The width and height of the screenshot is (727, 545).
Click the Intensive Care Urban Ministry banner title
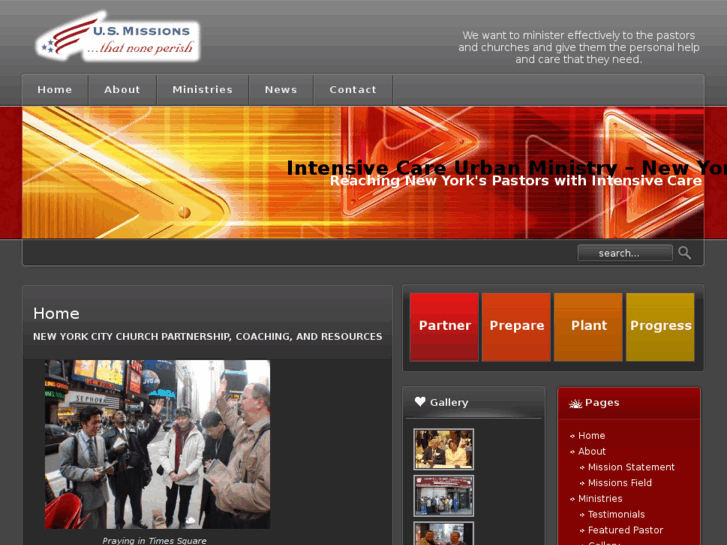click(507, 167)
